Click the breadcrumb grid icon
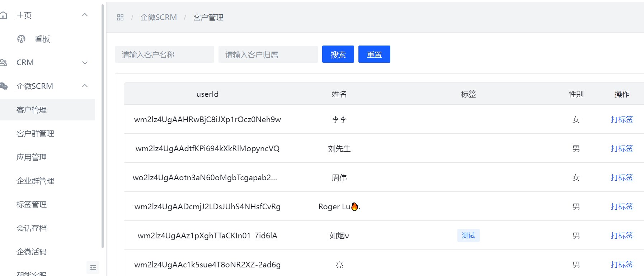644x276 pixels. click(121, 17)
